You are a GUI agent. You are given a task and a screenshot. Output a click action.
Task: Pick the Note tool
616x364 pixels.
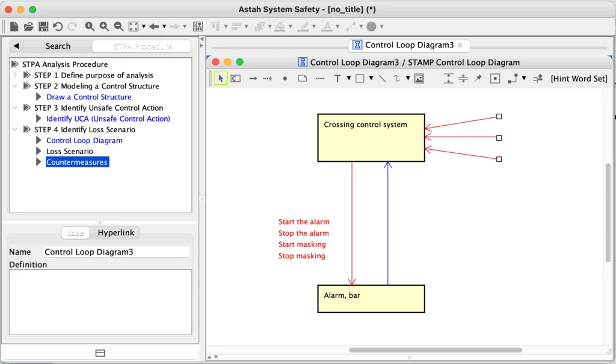(x=303, y=78)
